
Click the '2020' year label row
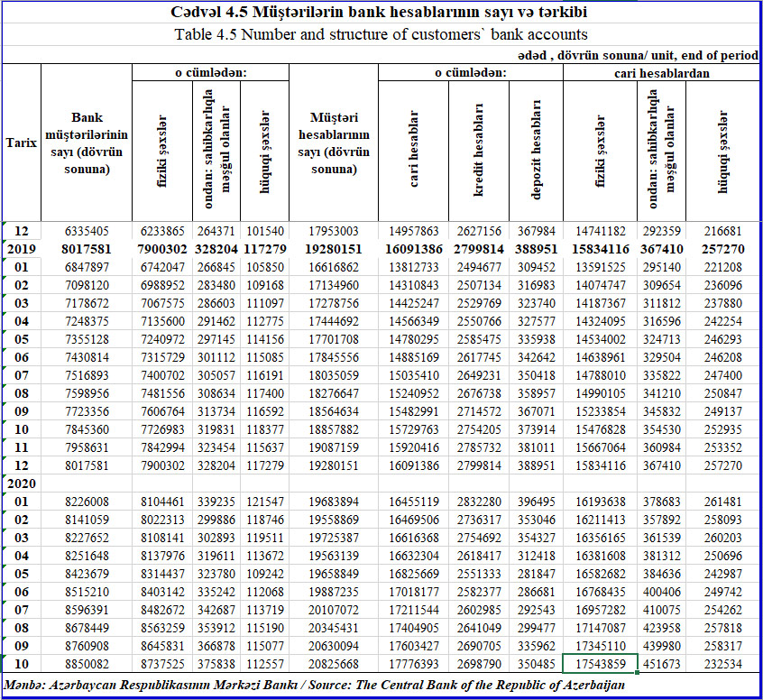coord(21,482)
